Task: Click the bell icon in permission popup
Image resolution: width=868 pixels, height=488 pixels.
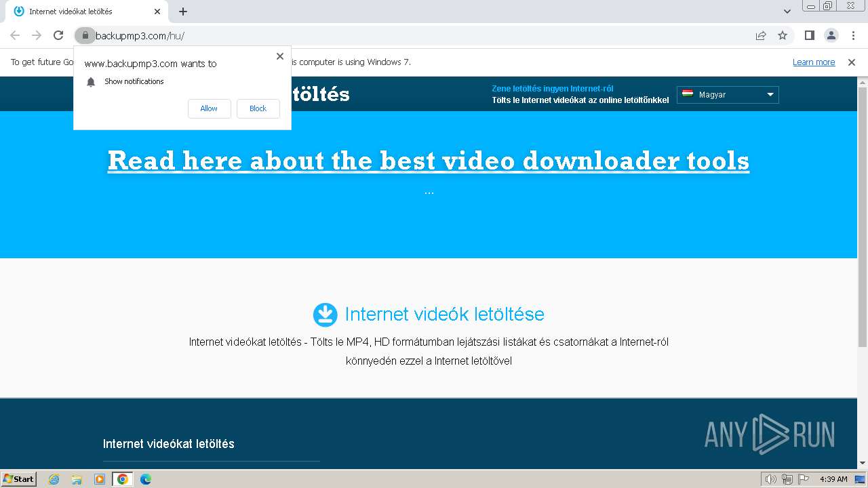Action: pyautogui.click(x=91, y=82)
